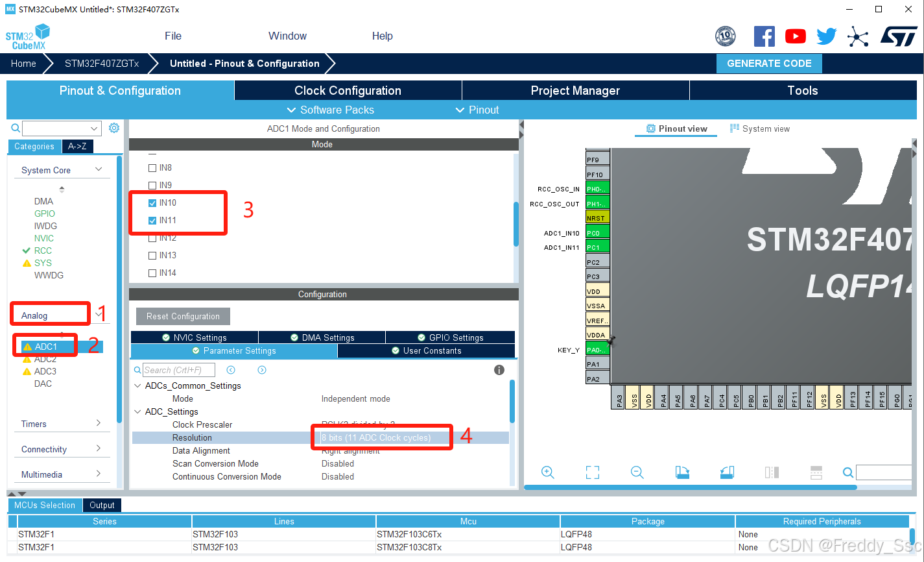
Task: Show parameter info icon
Action: [x=499, y=370]
